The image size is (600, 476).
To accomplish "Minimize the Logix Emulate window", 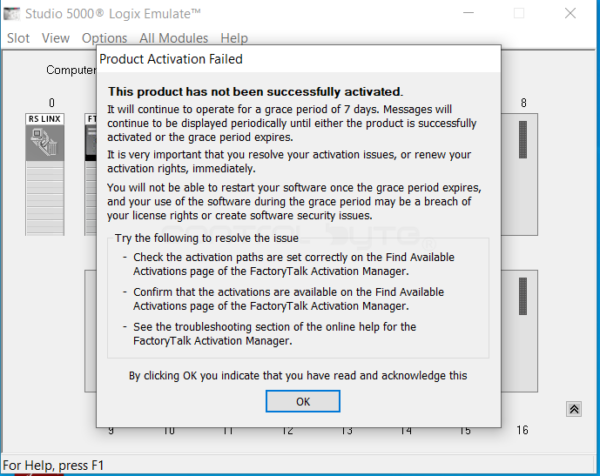I will 468,13.
